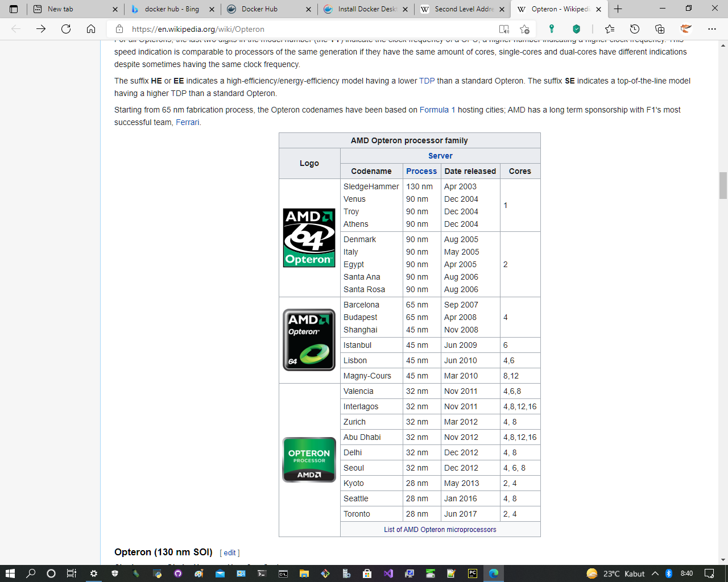Click the browser Back arrow
This screenshot has width=728, height=582.
click(x=16, y=29)
